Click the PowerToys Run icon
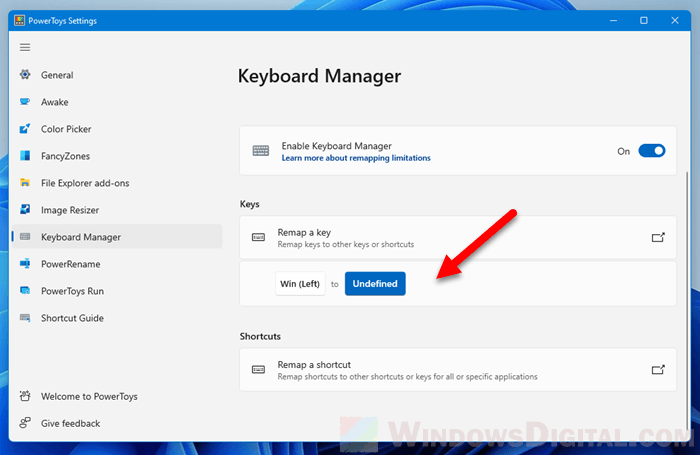This screenshot has height=455, width=700. pyautogui.click(x=25, y=291)
